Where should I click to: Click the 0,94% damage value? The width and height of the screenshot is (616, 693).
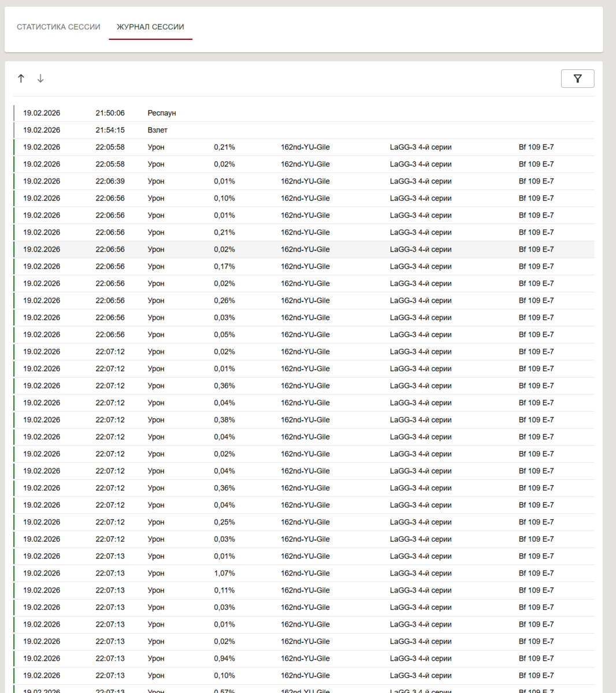pyautogui.click(x=224, y=658)
